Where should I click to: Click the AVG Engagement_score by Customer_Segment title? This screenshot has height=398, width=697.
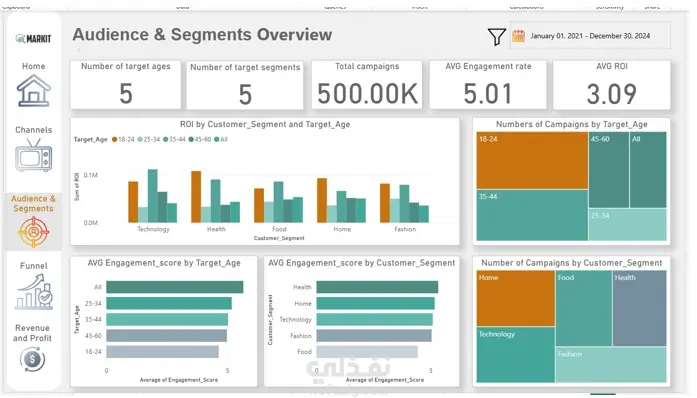362,263
